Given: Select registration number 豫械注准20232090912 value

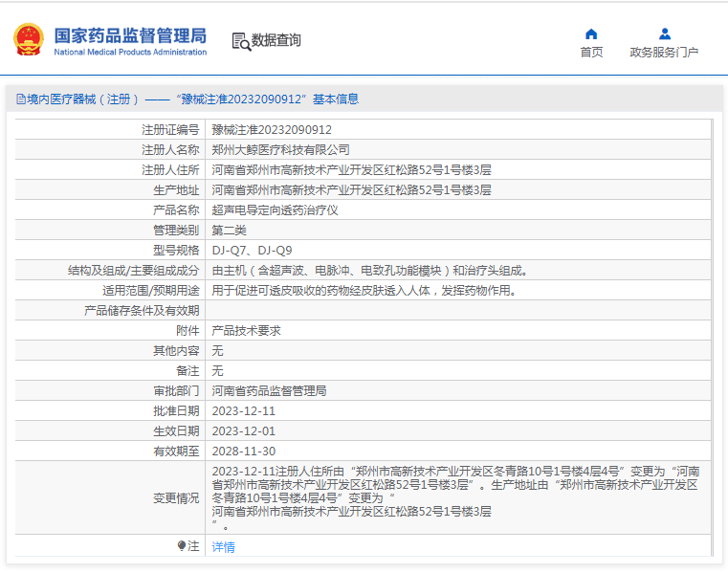Looking at the screenshot, I should pos(272,130).
